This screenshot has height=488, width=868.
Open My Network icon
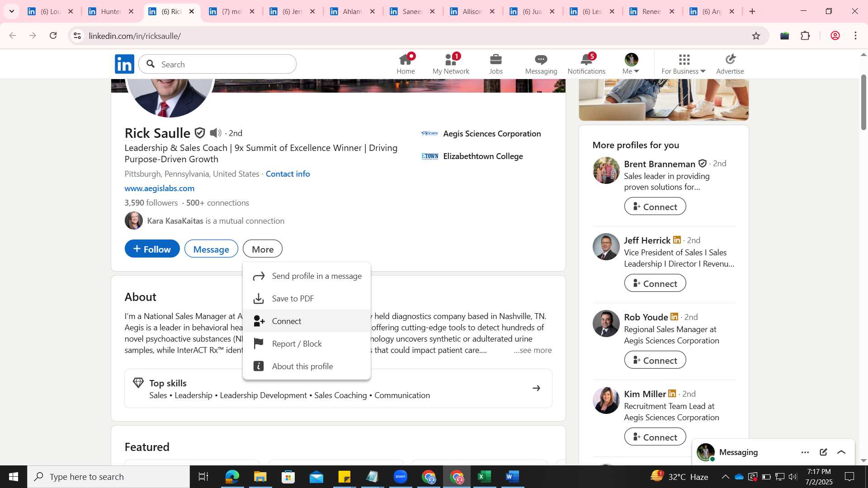coord(451,64)
